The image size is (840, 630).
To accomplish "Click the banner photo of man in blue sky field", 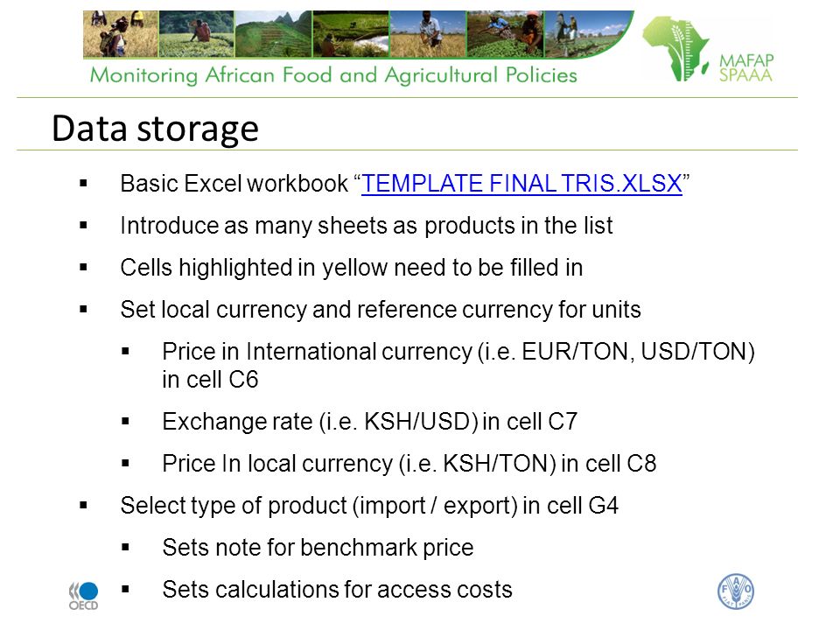I will [x=428, y=34].
